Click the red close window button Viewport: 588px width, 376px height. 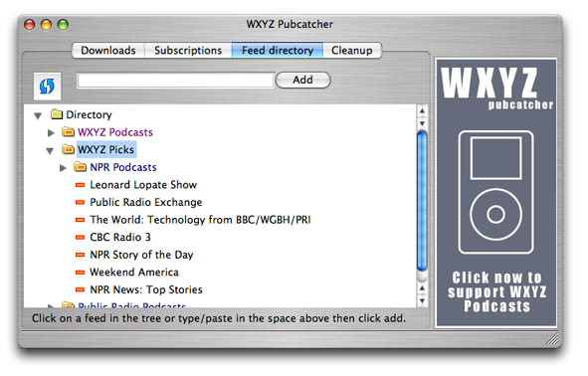click(x=29, y=25)
